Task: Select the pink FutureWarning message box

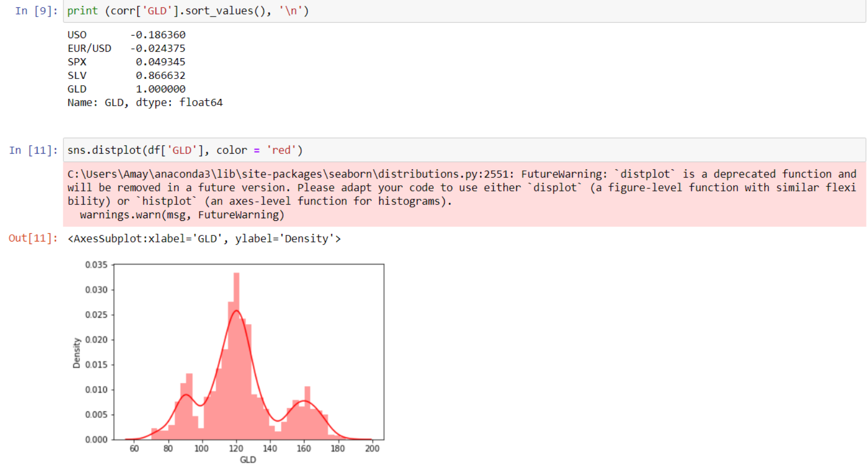Action: (460, 194)
